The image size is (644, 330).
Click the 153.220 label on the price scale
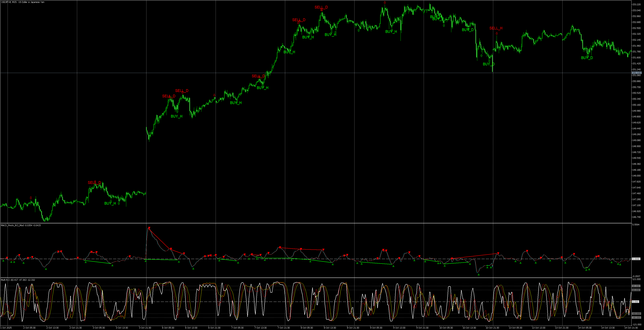coord(636,5)
